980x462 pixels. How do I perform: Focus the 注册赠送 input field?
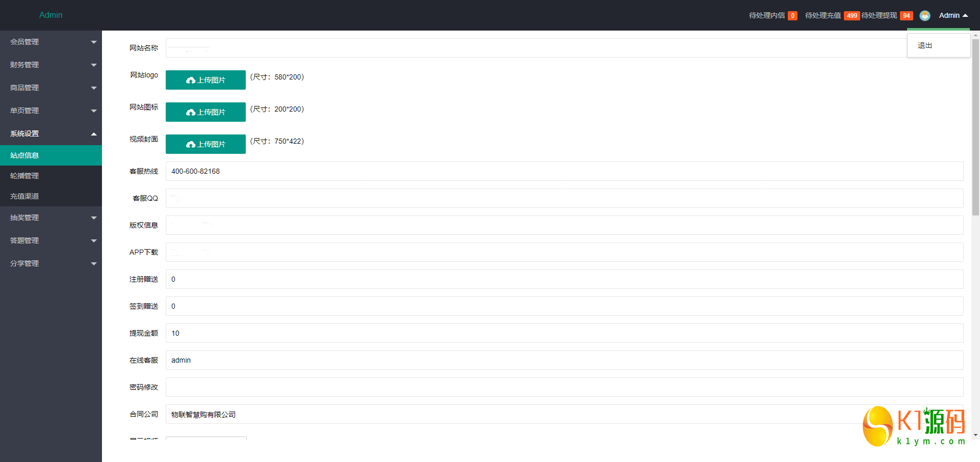click(564, 279)
